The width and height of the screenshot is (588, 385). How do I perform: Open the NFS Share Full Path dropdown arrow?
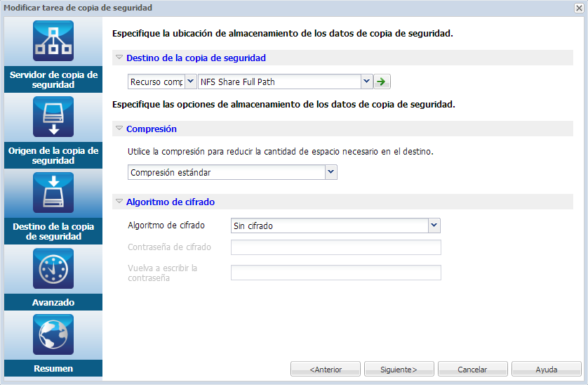pos(366,81)
